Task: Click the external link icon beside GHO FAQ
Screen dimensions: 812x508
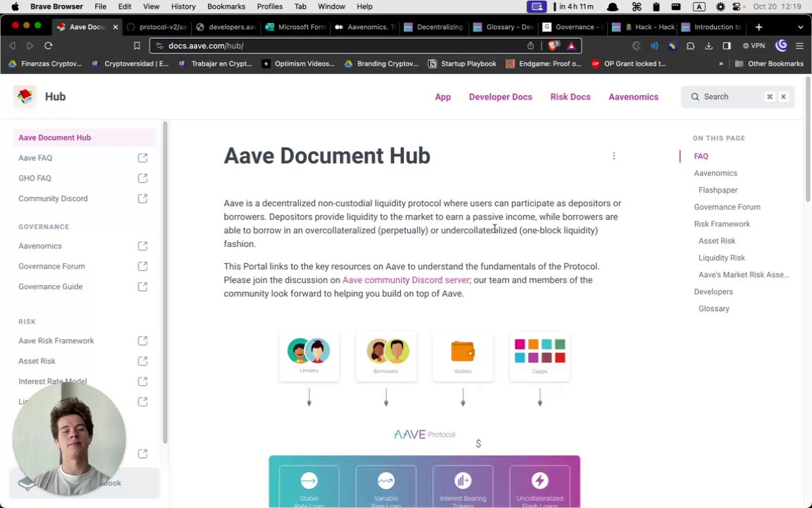Action: pos(142,179)
